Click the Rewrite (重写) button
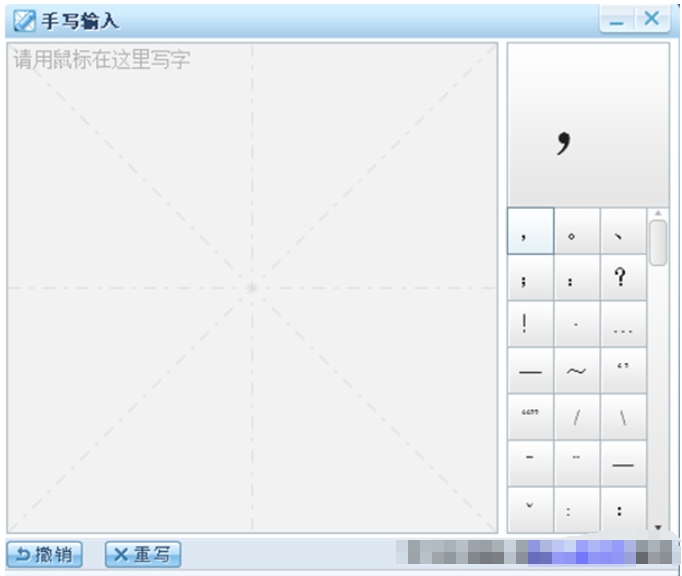This screenshot has width=682, height=576. point(143,555)
